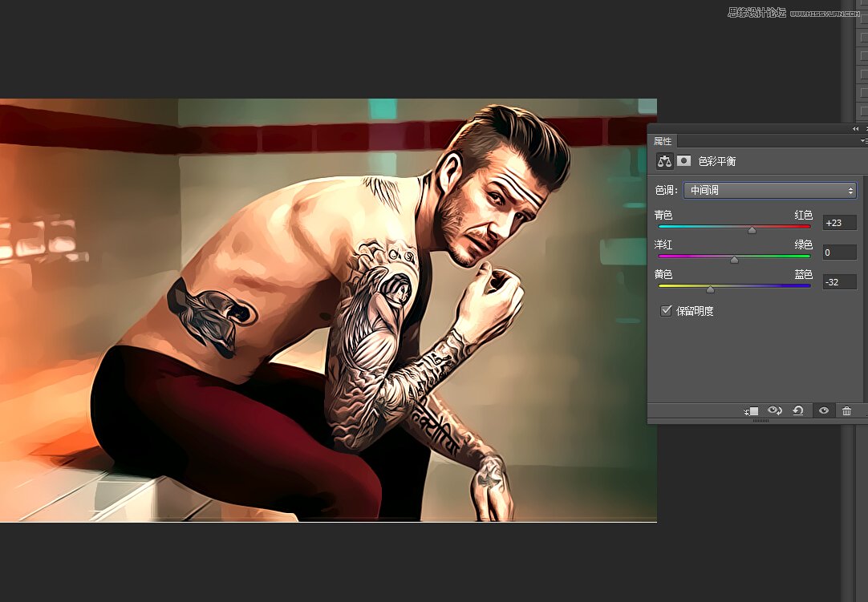Select the layer mask icon in Properties
This screenshot has width=868, height=602.
point(683,161)
